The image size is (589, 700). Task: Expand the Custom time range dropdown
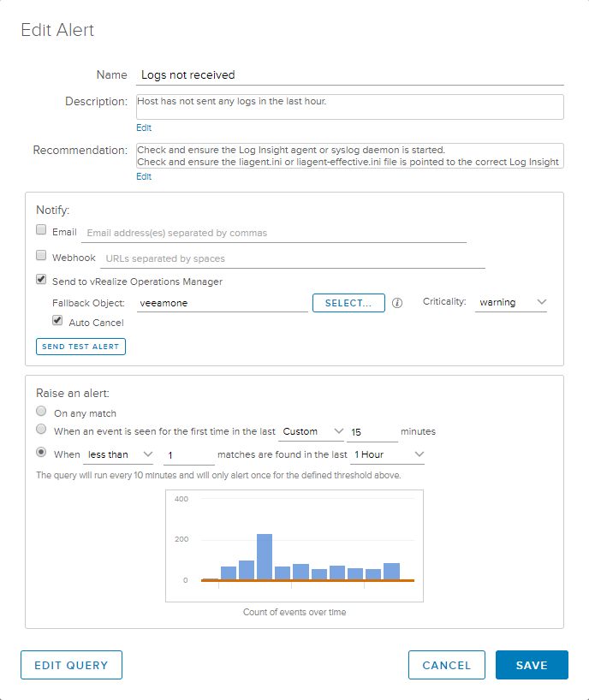[x=312, y=431]
